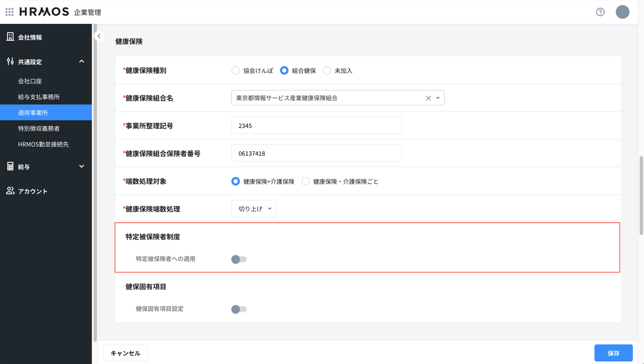Viewport: 644px width, 364px height.
Task: Go to 特別徴収義務者 menu item
Action: (39, 128)
